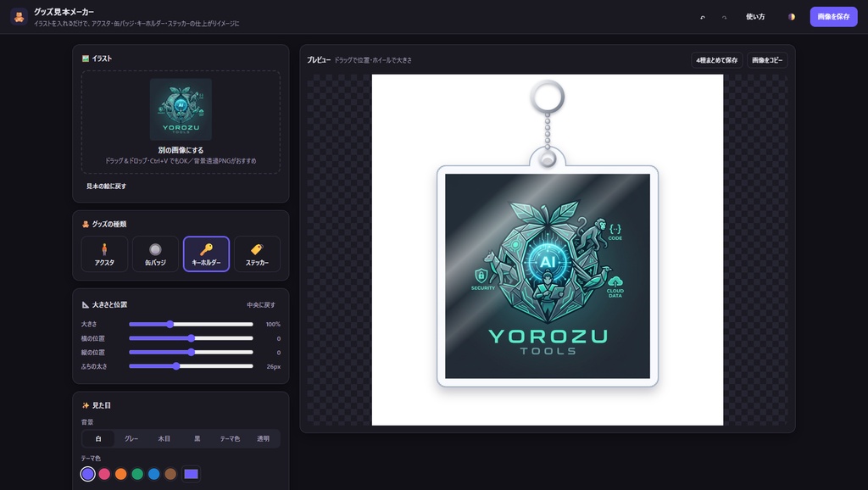This screenshot has height=490, width=868.
Task: Toggle the dark/light theme icon
Action: (792, 17)
